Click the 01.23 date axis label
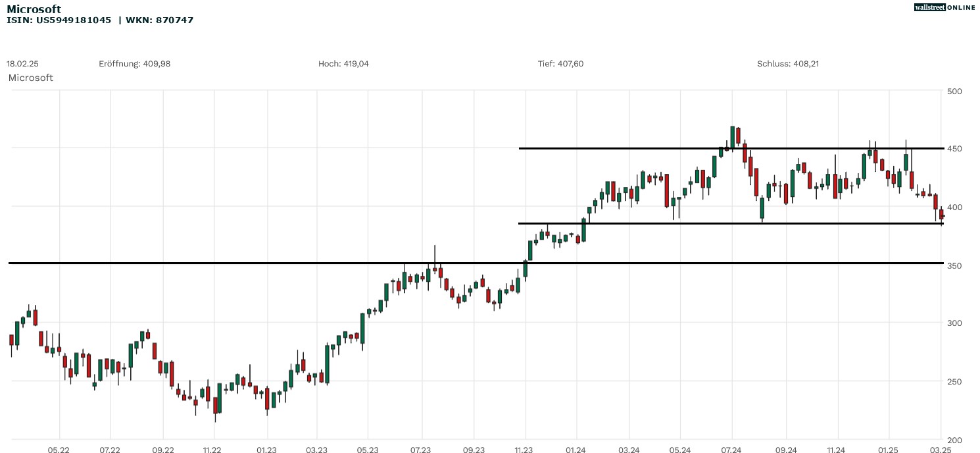980x453 pixels. [x=266, y=449]
